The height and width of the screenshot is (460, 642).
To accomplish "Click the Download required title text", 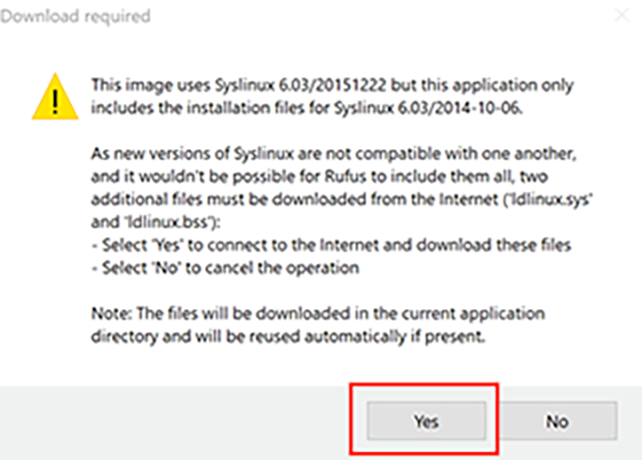I will click(75, 16).
